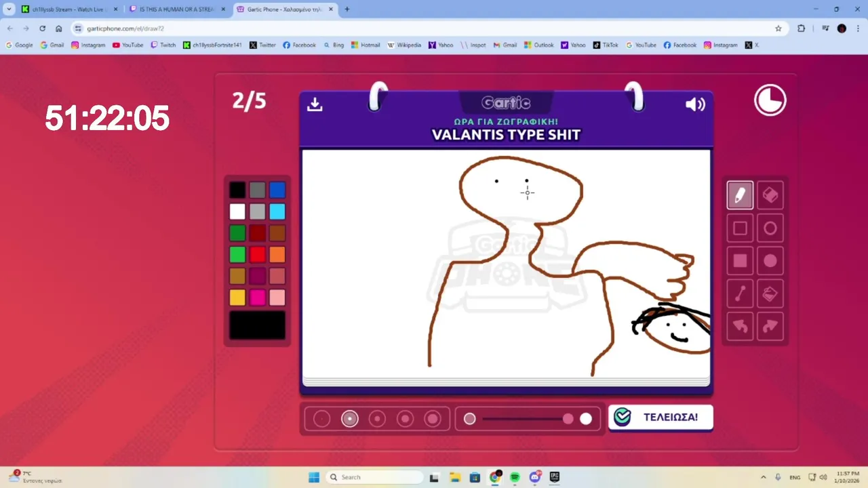Pick the fourth brush thickness

(405, 419)
